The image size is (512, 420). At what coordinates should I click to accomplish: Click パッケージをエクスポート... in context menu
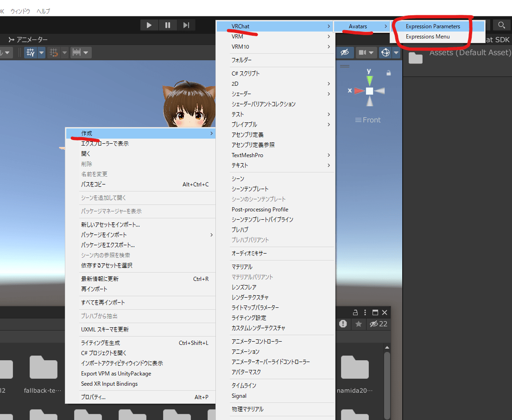(x=108, y=245)
